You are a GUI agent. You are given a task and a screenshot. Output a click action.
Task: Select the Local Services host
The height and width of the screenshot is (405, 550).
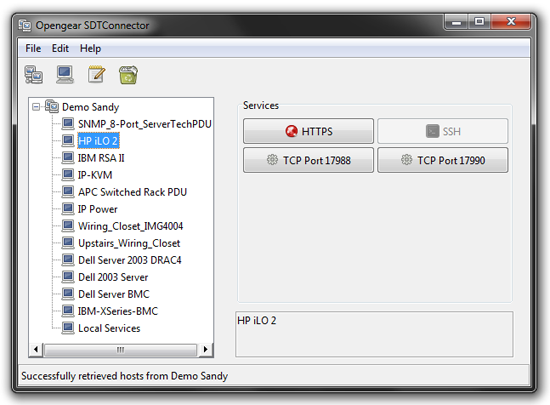click(x=109, y=328)
